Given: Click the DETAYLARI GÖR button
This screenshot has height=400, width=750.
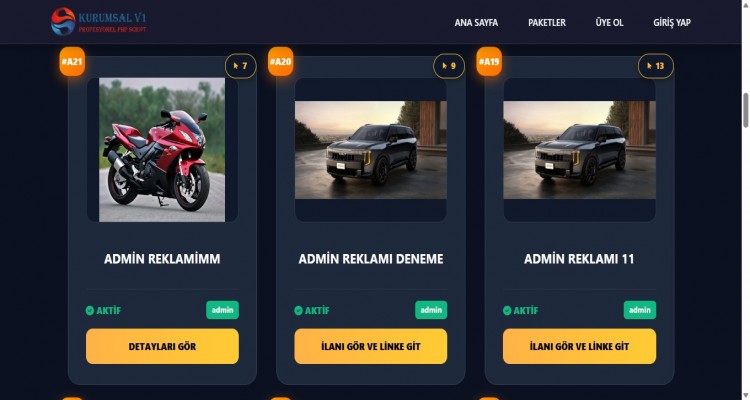Looking at the screenshot, I should [x=162, y=346].
